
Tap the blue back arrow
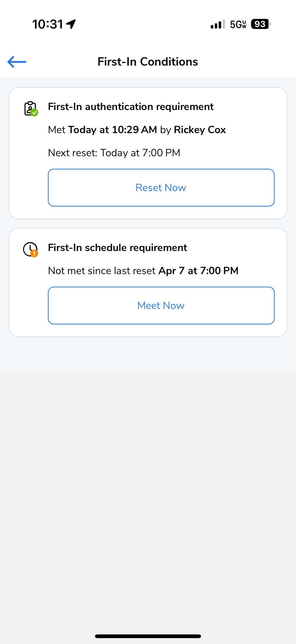click(x=17, y=62)
